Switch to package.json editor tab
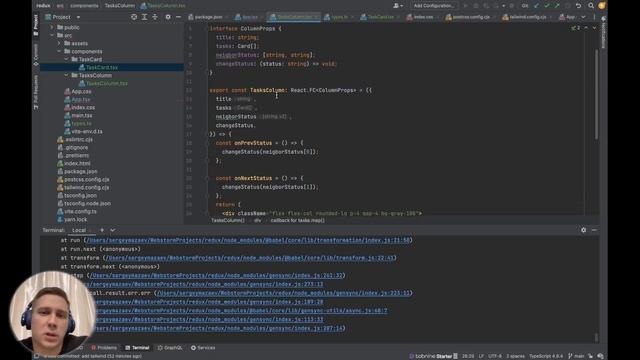 pyautogui.click(x=207, y=17)
